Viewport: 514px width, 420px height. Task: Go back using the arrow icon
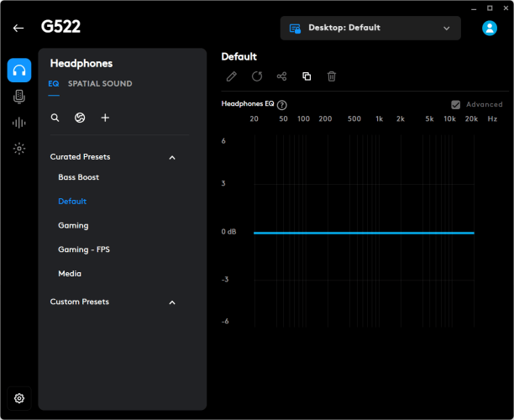point(18,29)
